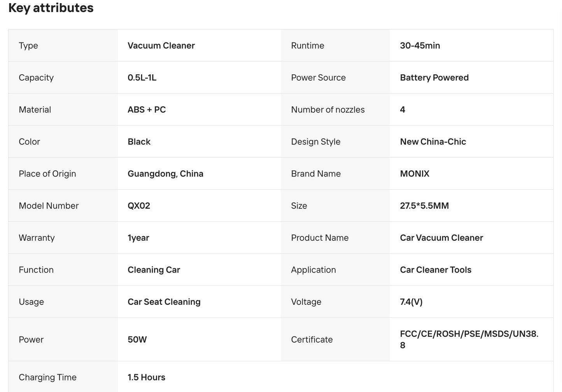
Task: Select the 1year warranty value
Action: tap(138, 238)
